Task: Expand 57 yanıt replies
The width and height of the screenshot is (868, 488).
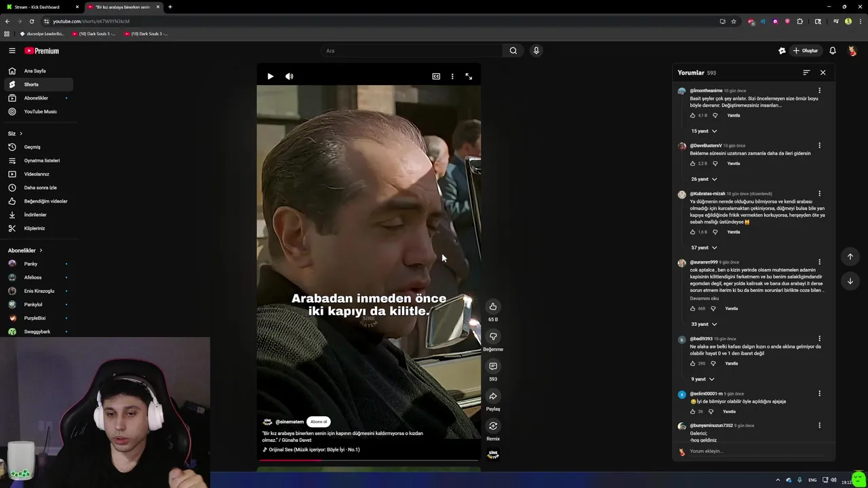Action: [x=704, y=247]
